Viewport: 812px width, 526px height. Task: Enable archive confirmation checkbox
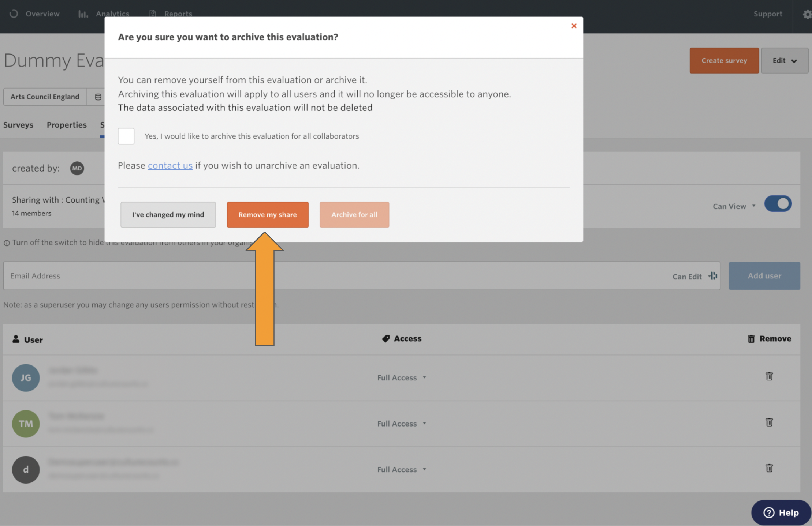(126, 135)
